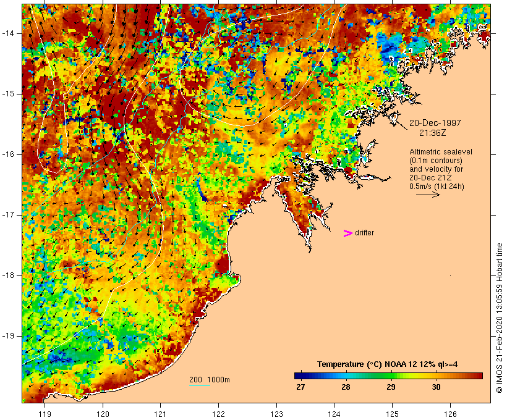507x420 pixels.
Task: Click the drifter legend label
Action: coord(364,233)
